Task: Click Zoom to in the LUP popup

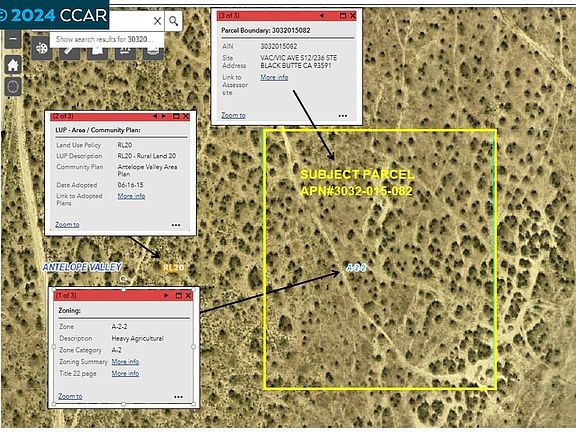Action: (x=67, y=224)
